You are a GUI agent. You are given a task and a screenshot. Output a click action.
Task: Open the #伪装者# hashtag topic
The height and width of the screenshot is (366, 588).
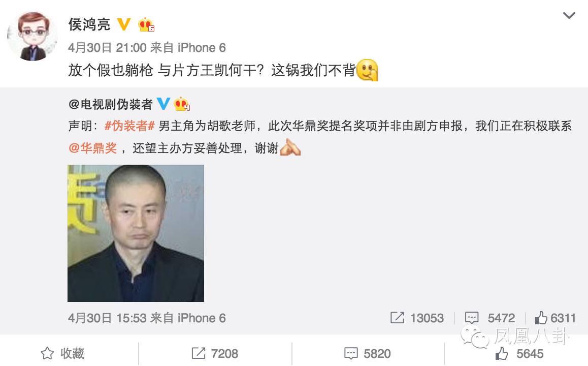click(129, 126)
